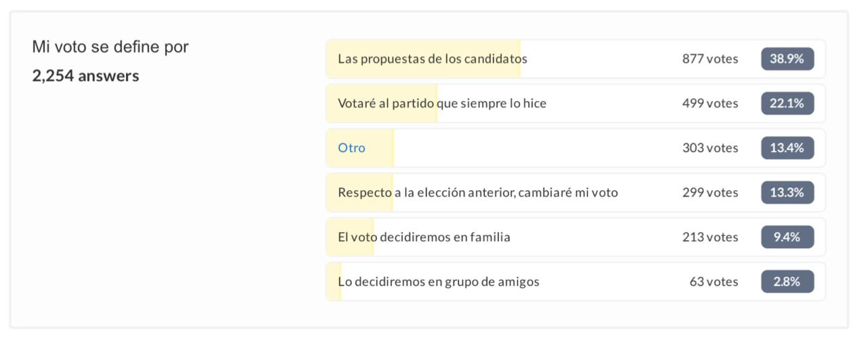The width and height of the screenshot is (868, 349).
Task: Click the 9.4% percentage badge
Action: pos(787,237)
